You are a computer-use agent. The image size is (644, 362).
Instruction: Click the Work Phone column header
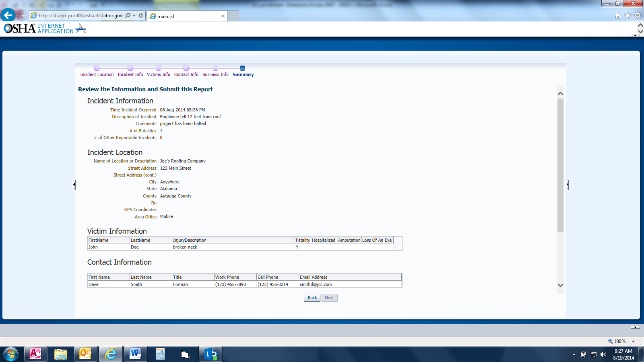pos(235,277)
